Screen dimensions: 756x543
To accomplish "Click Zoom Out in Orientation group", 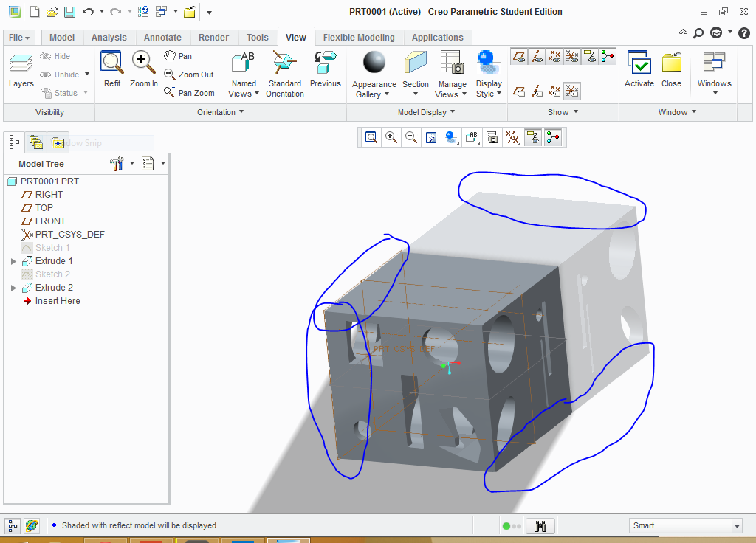I will point(188,75).
